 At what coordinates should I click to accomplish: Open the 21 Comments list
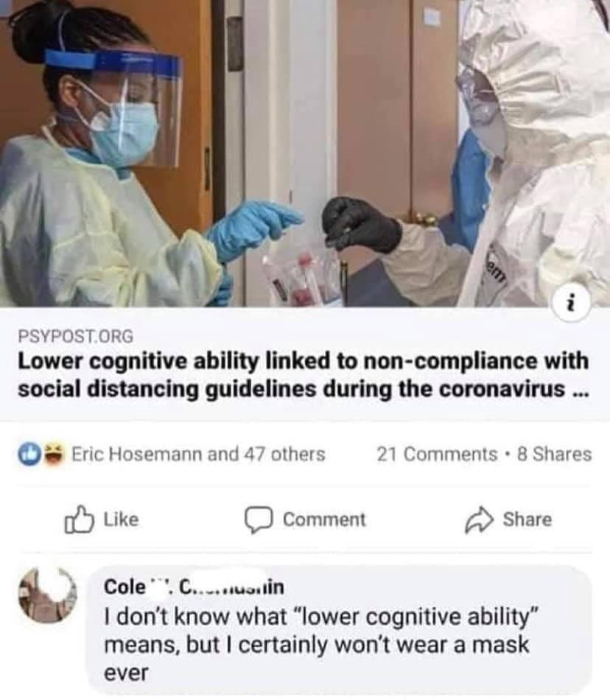coord(437,454)
